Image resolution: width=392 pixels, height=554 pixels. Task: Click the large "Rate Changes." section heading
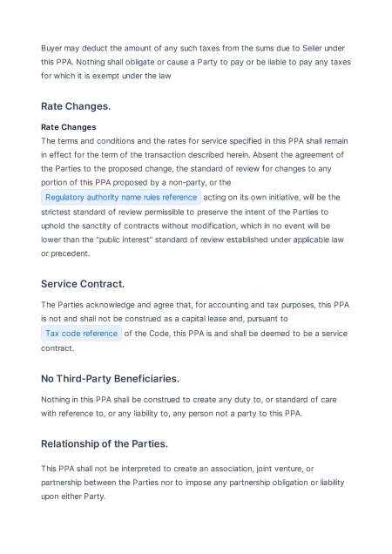click(76, 106)
